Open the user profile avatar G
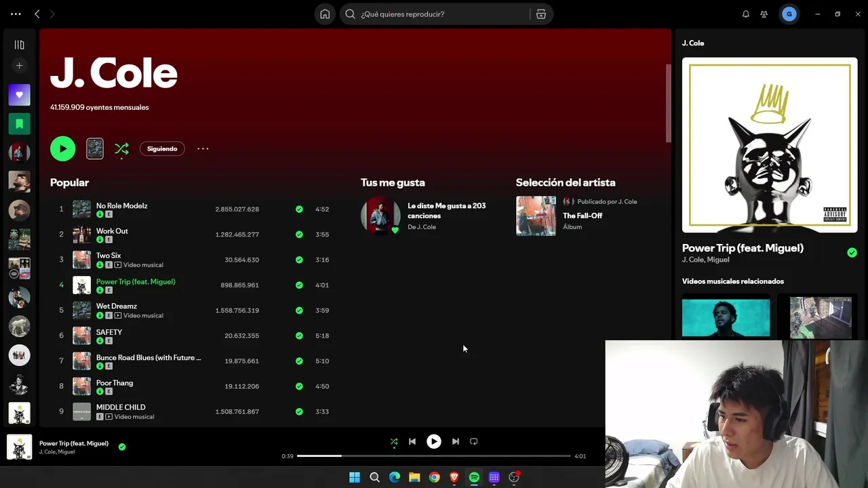 pos(789,14)
